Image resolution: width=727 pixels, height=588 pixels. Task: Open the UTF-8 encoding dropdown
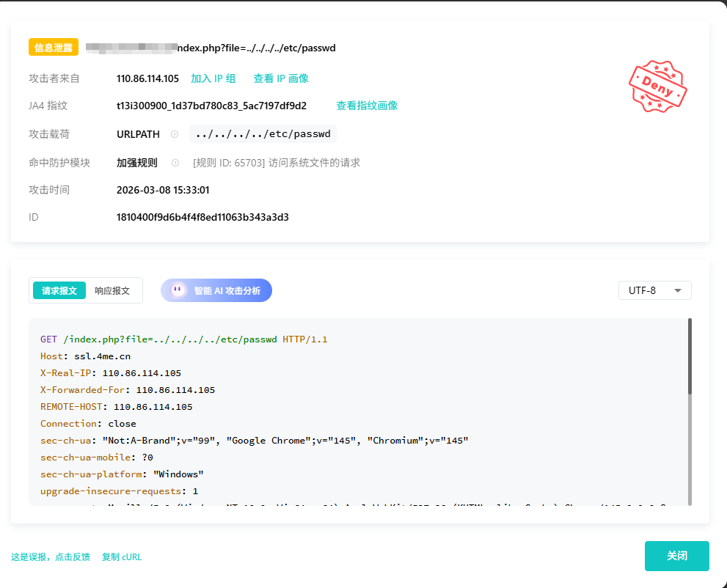654,290
